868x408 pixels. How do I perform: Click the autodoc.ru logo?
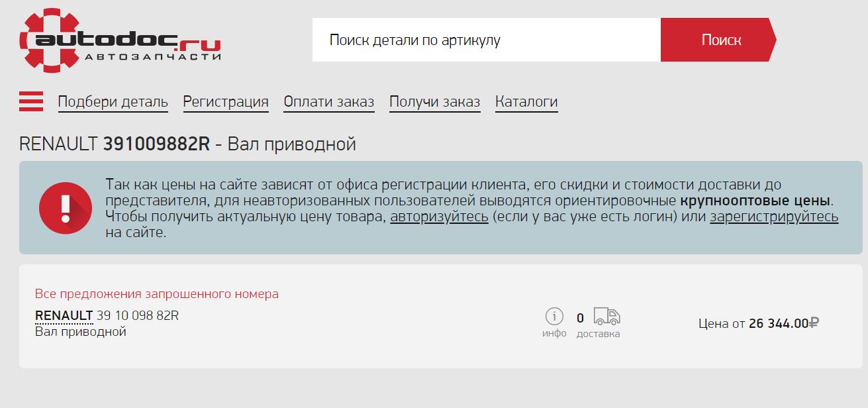[120, 40]
